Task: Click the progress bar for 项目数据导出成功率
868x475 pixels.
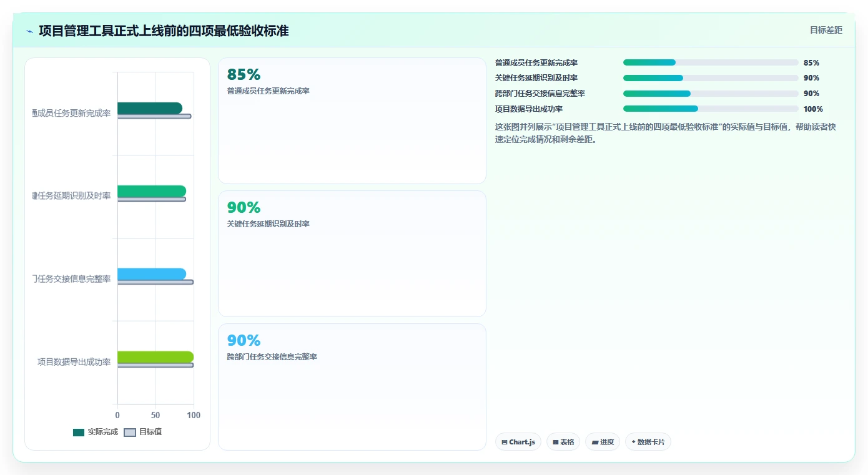Action: 711,109
